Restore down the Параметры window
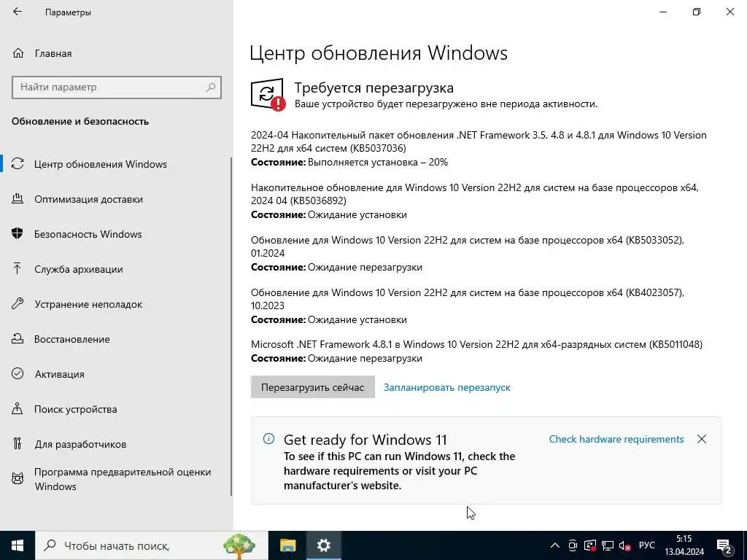 [x=697, y=12]
